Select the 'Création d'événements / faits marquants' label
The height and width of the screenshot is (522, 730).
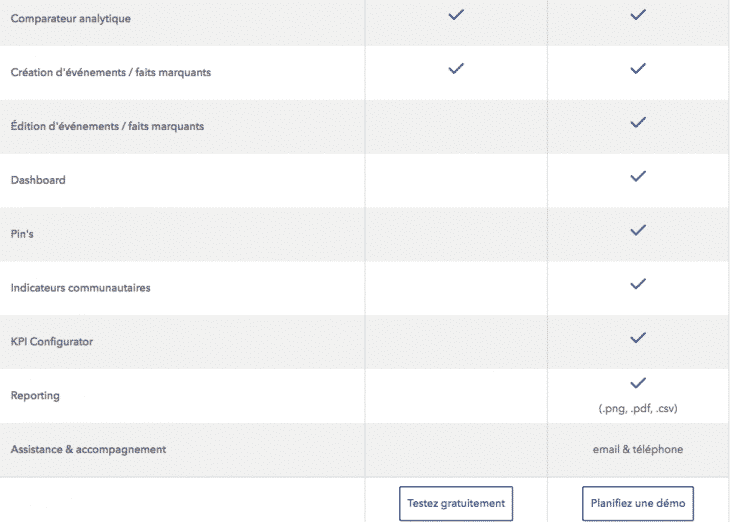[x=110, y=72]
